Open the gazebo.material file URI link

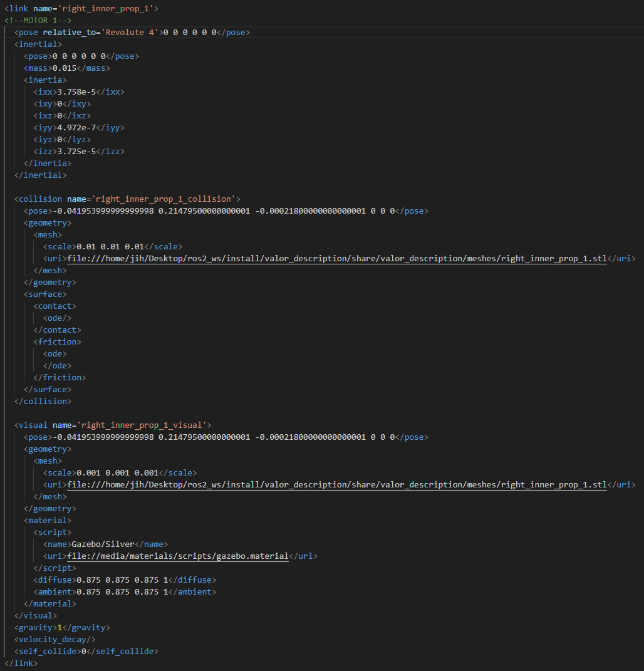pyautogui.click(x=178, y=556)
